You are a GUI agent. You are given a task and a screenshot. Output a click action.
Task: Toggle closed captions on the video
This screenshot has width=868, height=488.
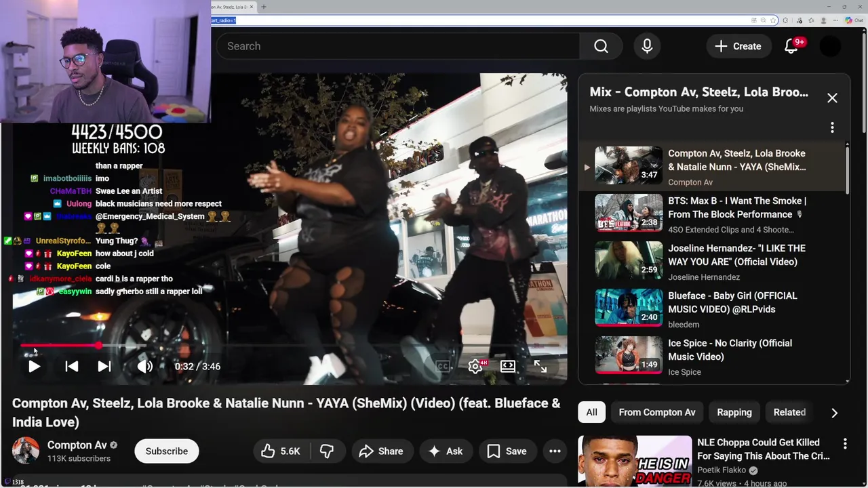tap(443, 366)
